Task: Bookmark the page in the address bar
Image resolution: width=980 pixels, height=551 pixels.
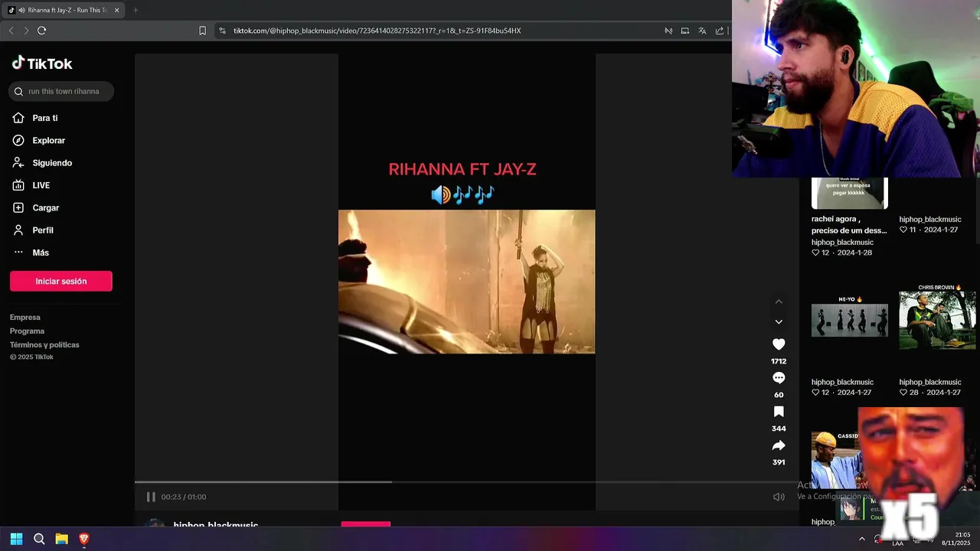Action: point(202,31)
